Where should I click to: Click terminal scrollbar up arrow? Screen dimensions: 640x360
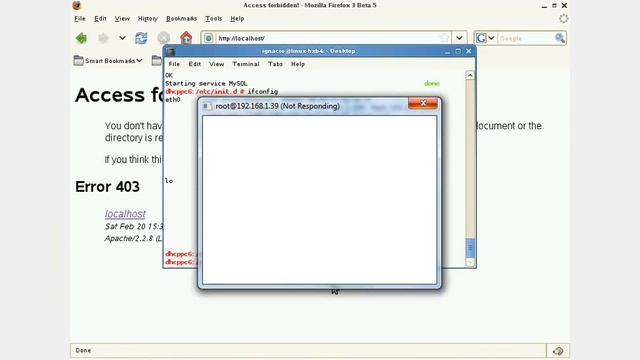click(x=470, y=75)
